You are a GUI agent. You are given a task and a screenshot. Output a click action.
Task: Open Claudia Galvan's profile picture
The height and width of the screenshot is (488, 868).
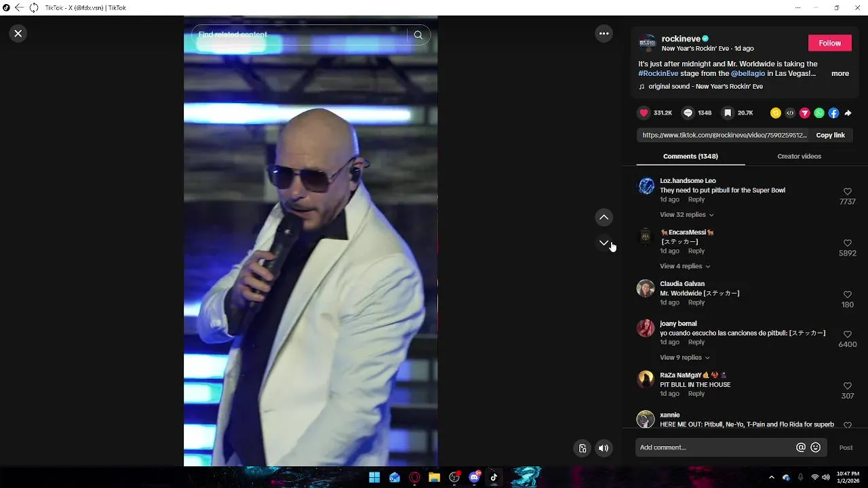[x=646, y=289]
